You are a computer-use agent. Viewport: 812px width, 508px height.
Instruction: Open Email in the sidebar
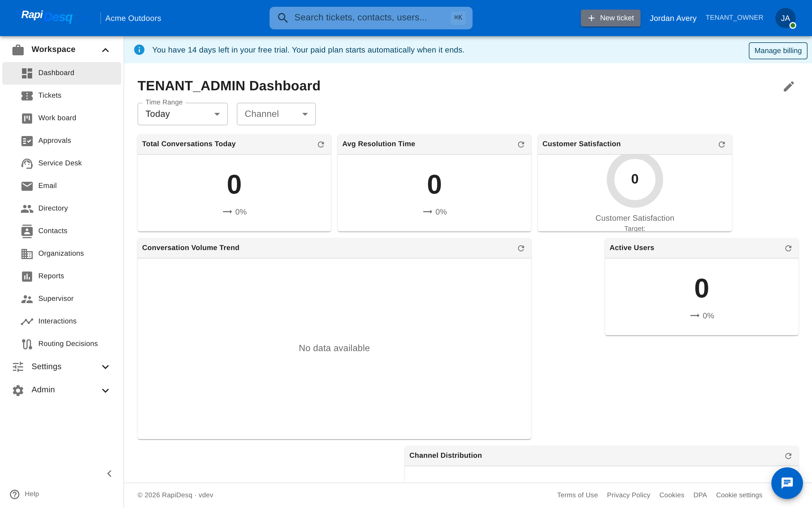click(x=62, y=186)
